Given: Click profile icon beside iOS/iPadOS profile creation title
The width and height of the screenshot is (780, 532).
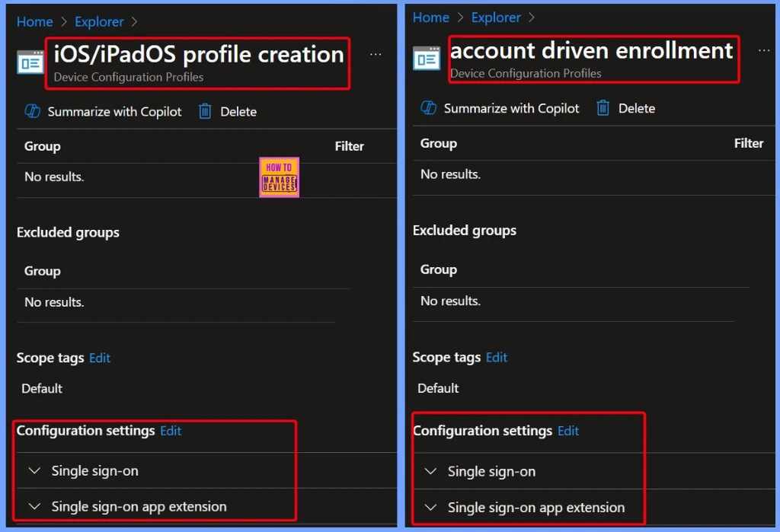Looking at the screenshot, I should pyautogui.click(x=30, y=62).
